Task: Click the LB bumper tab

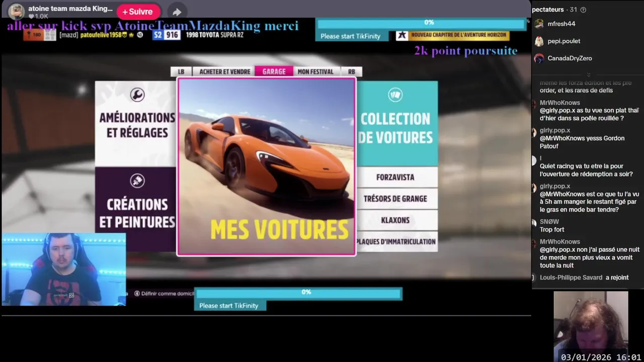Action: (x=181, y=71)
